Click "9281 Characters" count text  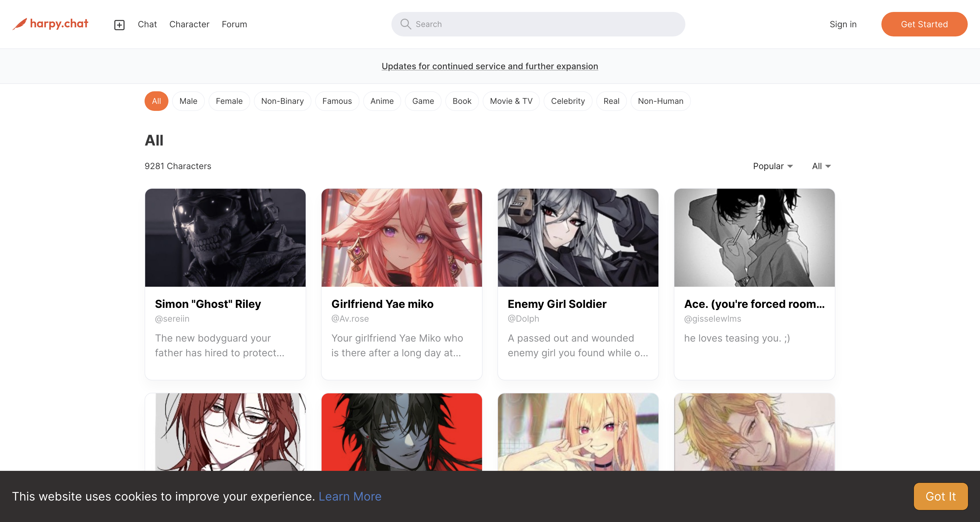pyautogui.click(x=178, y=166)
